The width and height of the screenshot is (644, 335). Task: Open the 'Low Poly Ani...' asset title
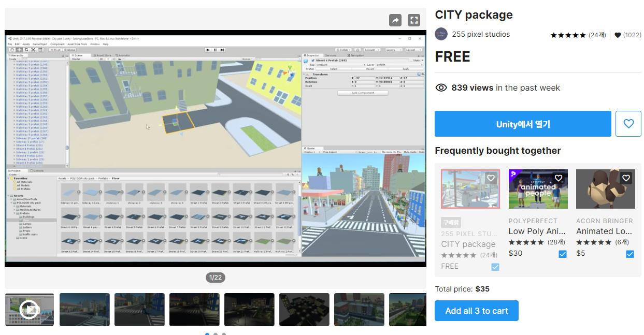tap(537, 231)
